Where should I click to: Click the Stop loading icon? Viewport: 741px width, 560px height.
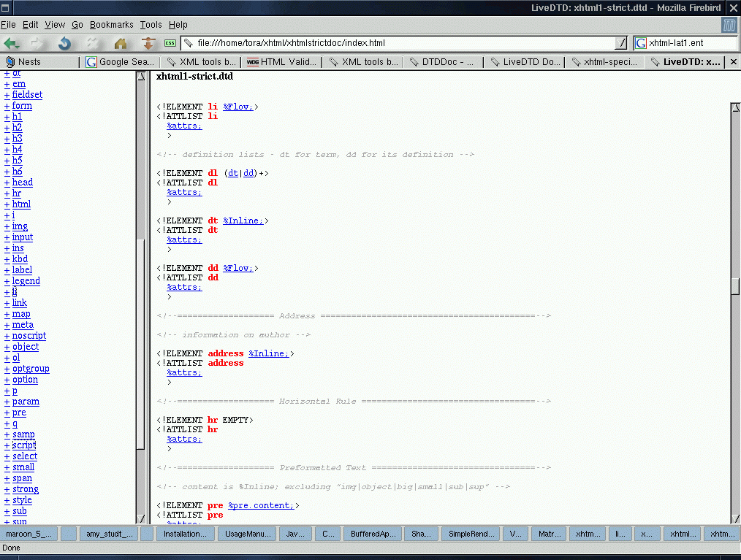(x=93, y=43)
